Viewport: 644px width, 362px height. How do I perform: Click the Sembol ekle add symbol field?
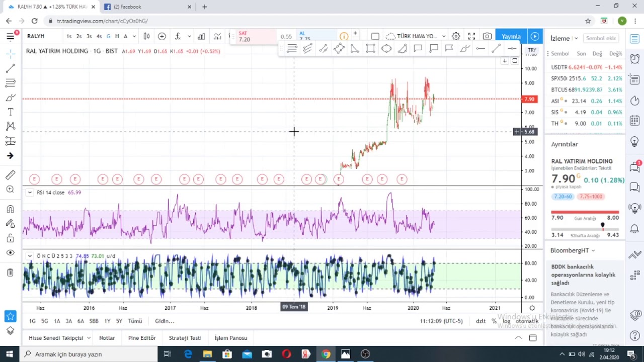[x=600, y=38]
